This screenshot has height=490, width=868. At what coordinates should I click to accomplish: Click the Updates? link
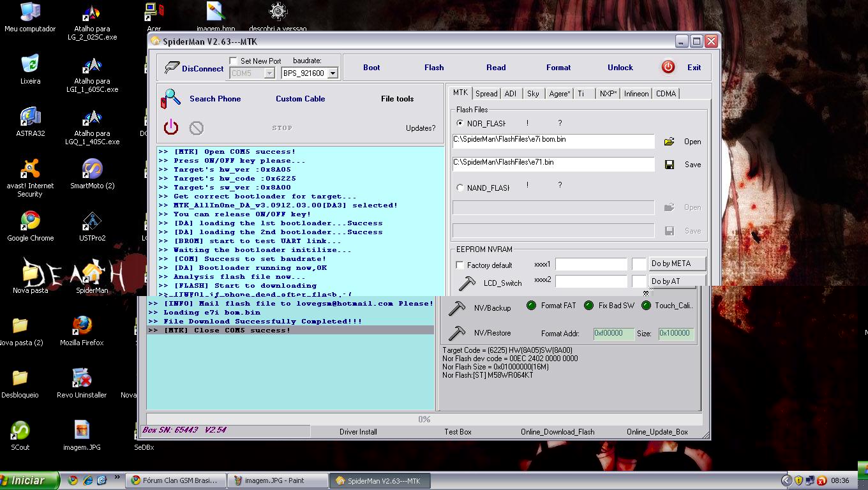click(x=421, y=128)
